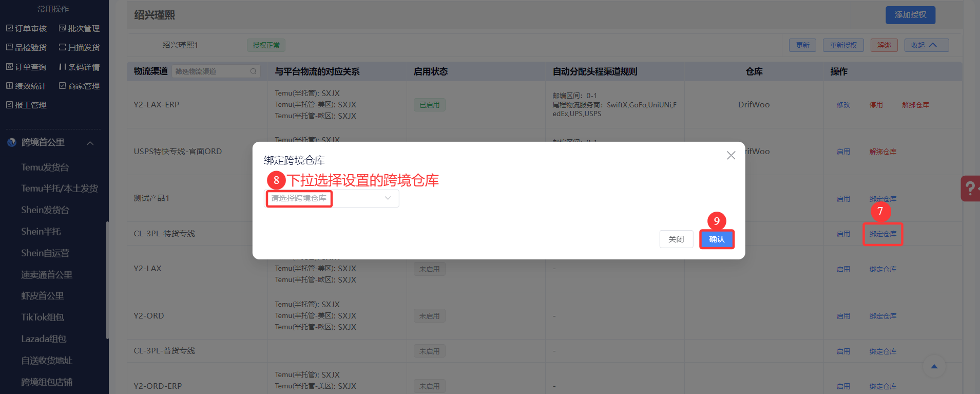Open 条码详情 in the sidebar
This screenshot has height=394, width=980.
pos(79,67)
